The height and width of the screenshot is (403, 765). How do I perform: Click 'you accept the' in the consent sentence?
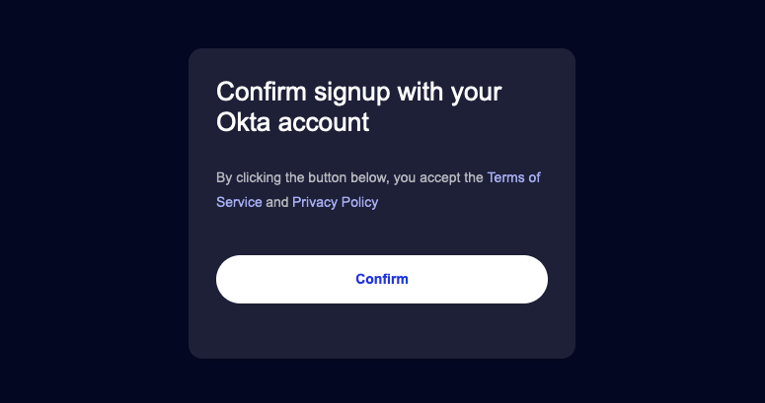[439, 178]
